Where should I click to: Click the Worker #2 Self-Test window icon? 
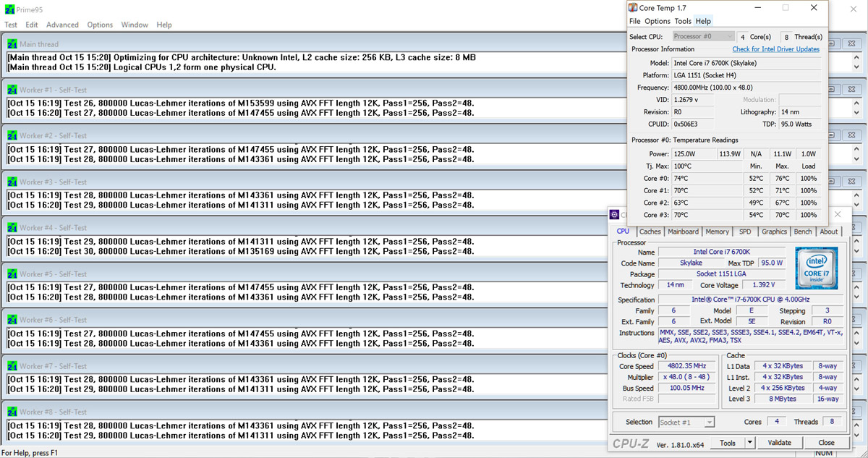click(x=12, y=136)
